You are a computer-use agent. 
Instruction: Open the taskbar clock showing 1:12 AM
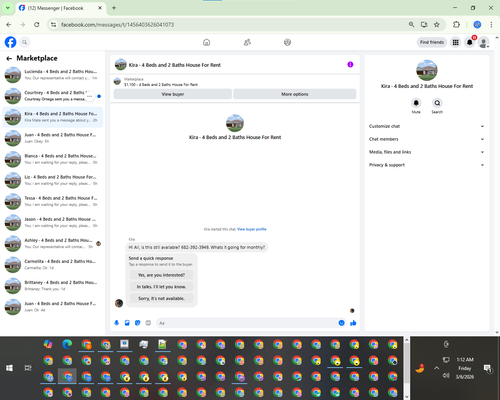coord(465,368)
